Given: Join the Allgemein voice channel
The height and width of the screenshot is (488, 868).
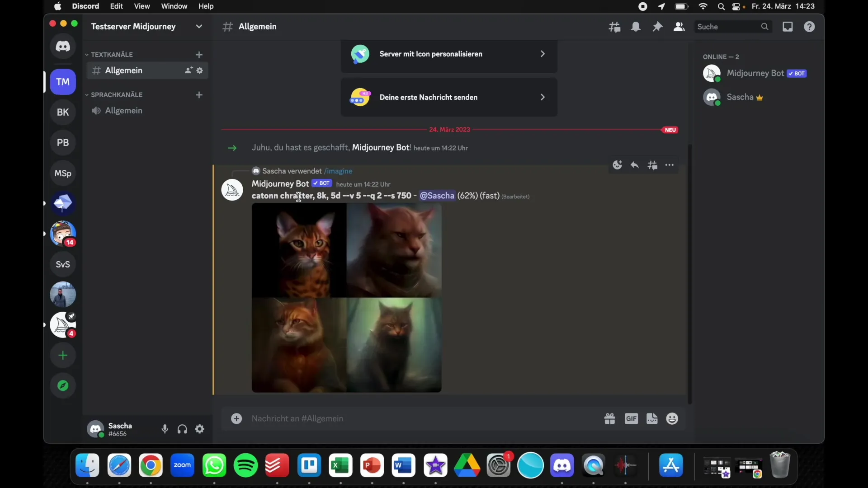Looking at the screenshot, I should [147, 111].
